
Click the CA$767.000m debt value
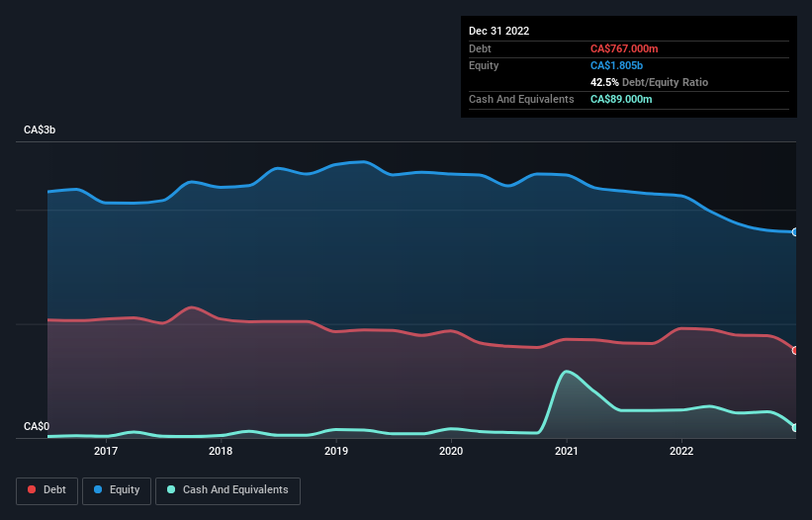(x=624, y=48)
